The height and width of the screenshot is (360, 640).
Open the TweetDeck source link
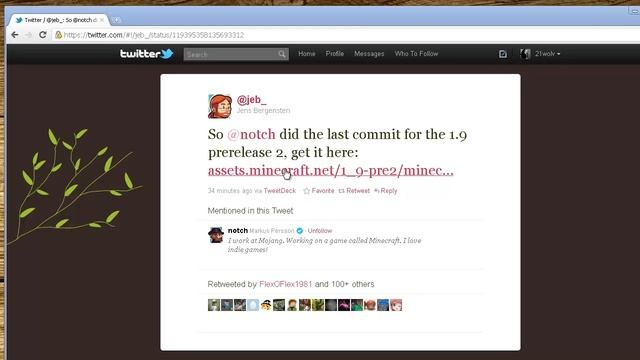tap(280, 191)
